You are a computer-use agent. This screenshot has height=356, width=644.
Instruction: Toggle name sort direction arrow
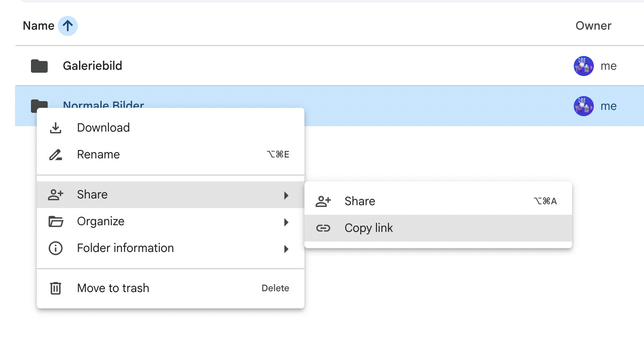pos(68,26)
